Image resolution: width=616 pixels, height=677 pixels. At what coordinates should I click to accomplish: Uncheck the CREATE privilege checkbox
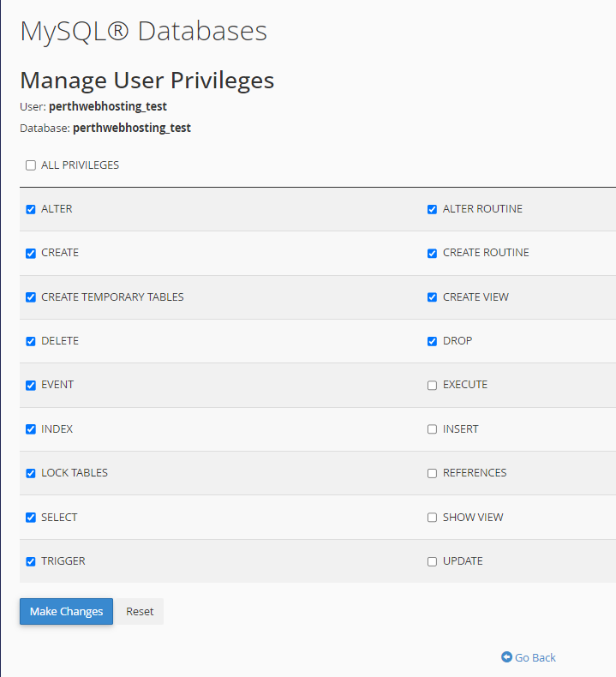tap(31, 254)
